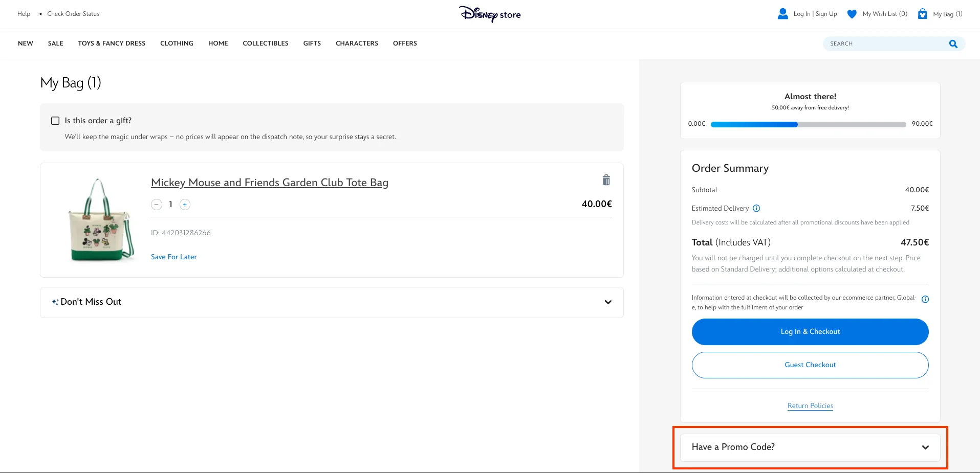Open the HOME menu

coord(218,43)
